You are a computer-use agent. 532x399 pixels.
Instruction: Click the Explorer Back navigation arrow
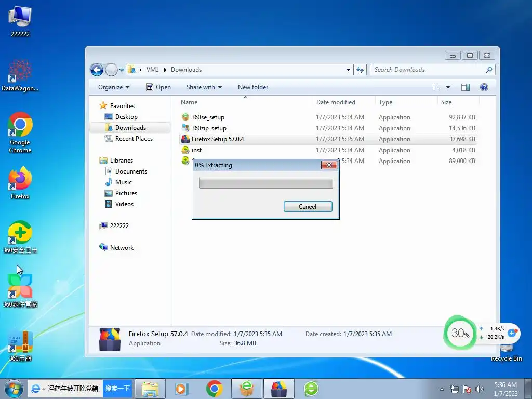(97, 70)
